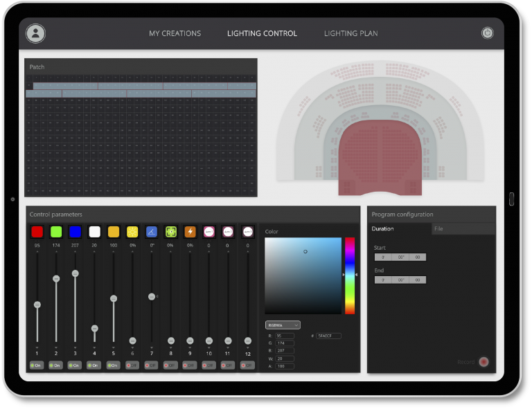Select the orange lightning strobe icon
This screenshot has width=532, height=409.
[x=190, y=232]
